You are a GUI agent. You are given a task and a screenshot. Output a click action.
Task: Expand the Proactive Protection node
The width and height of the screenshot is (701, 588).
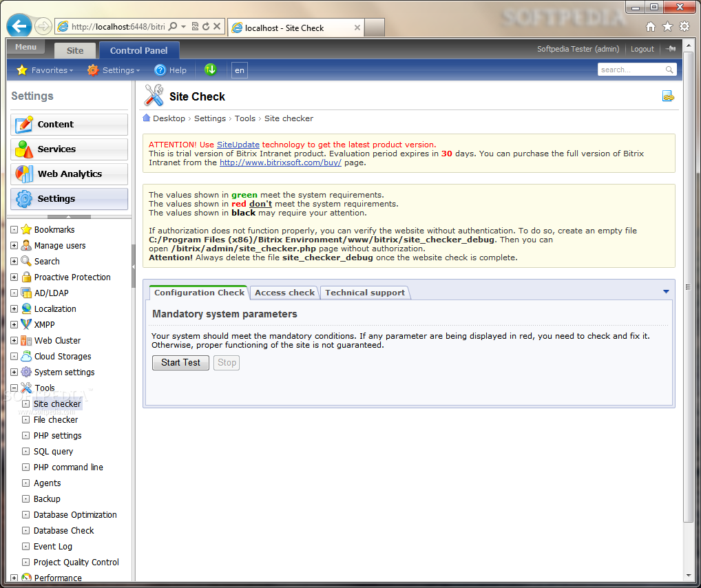[14, 277]
